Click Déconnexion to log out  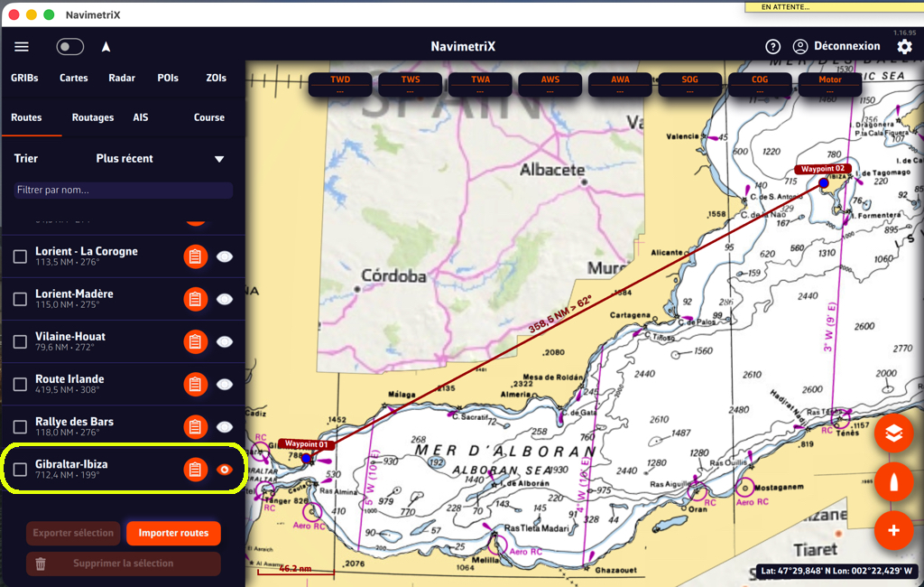click(x=846, y=46)
